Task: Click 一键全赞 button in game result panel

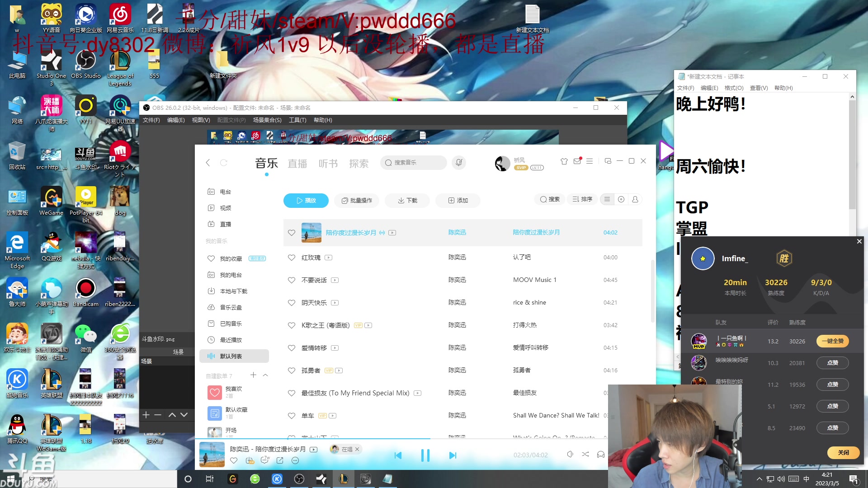Action: pyautogui.click(x=833, y=341)
